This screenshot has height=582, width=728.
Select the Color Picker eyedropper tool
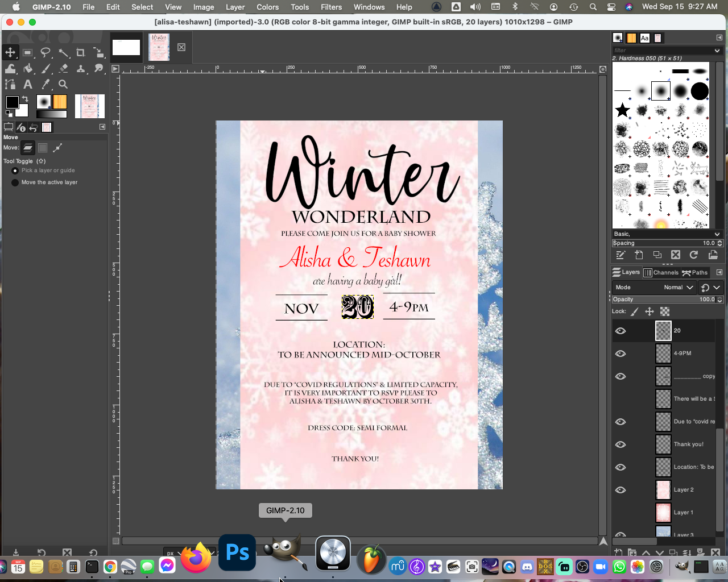(45, 84)
